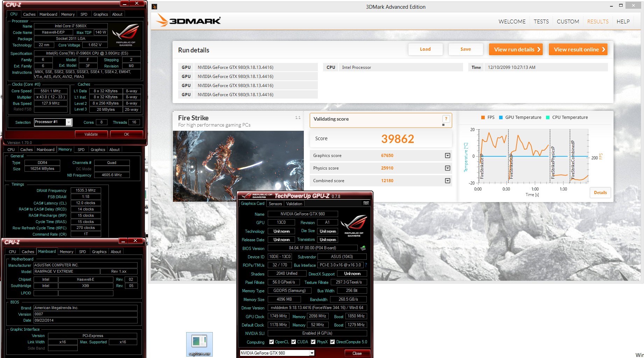Open the WELCOME tab in 3DMark

point(512,22)
